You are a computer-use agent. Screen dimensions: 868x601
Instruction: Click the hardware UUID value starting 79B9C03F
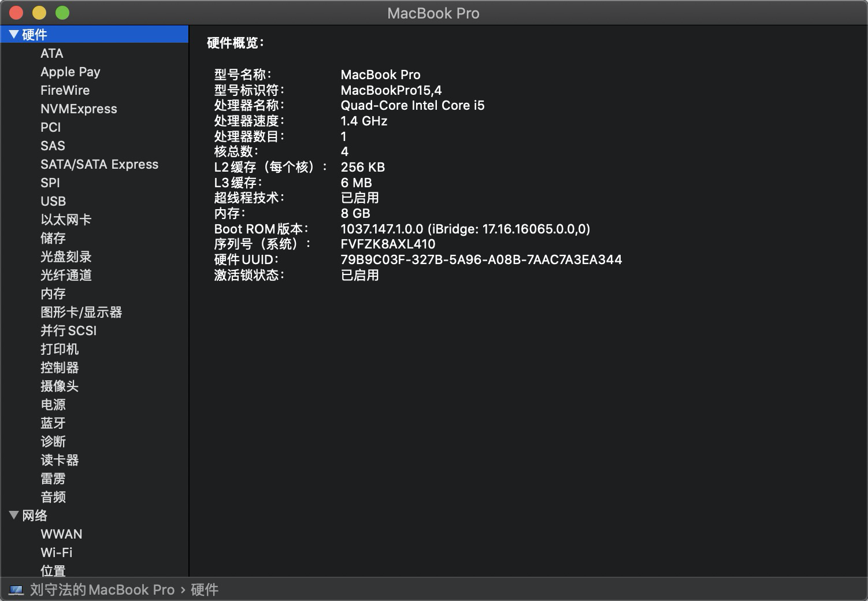[x=481, y=259]
